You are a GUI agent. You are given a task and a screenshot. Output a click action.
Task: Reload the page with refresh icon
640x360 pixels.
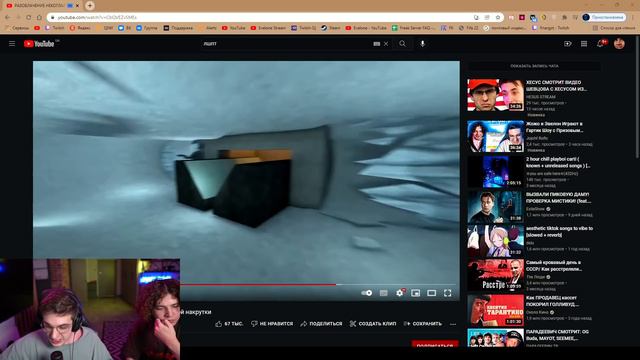coord(29,17)
